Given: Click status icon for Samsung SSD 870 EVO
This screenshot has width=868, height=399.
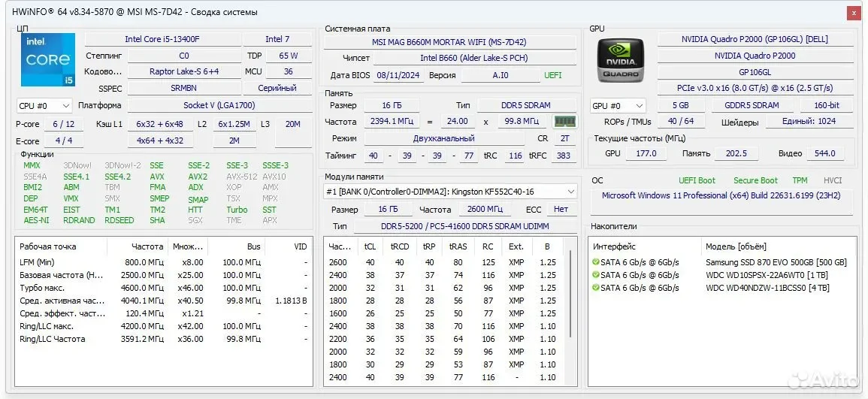Looking at the screenshot, I should [596, 262].
